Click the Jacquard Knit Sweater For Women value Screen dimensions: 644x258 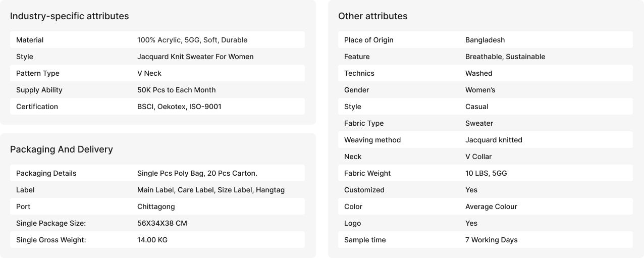pos(195,57)
